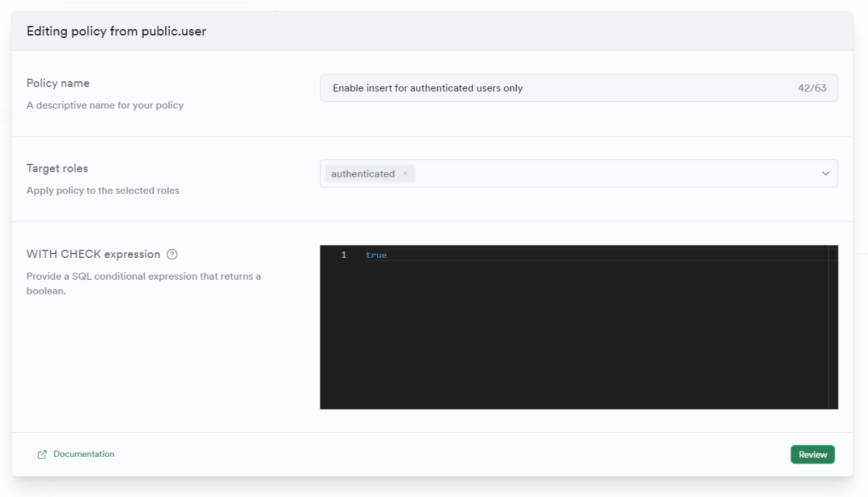Image resolution: width=868 pixels, height=497 pixels.
Task: Click the 'A descriptive name for your policy' text
Action: pos(105,105)
